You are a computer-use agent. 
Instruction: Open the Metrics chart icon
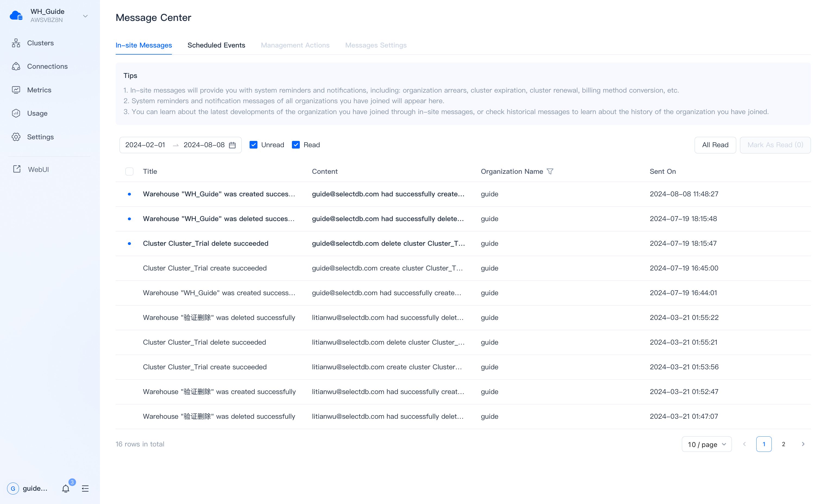point(16,90)
